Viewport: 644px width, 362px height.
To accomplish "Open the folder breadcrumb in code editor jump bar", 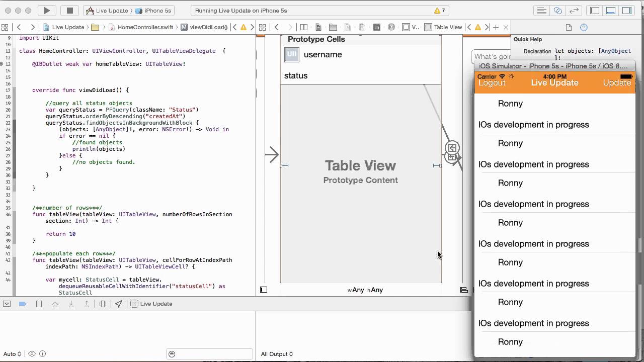I will [95, 27].
